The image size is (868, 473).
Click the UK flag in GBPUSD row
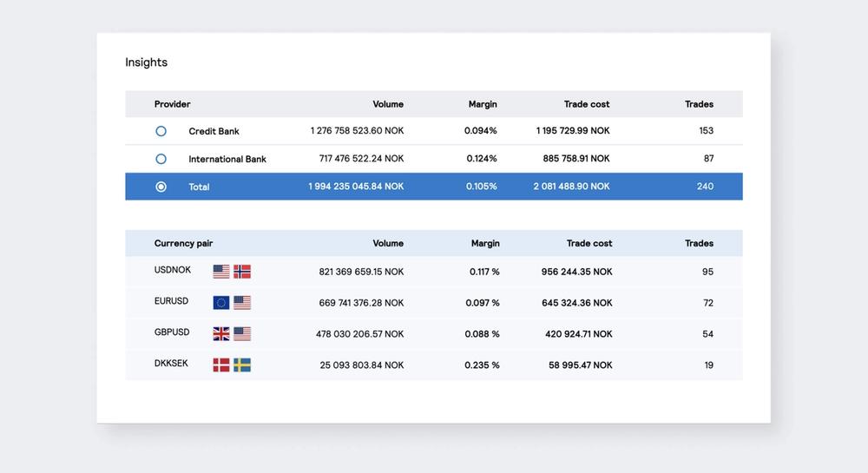pos(220,333)
